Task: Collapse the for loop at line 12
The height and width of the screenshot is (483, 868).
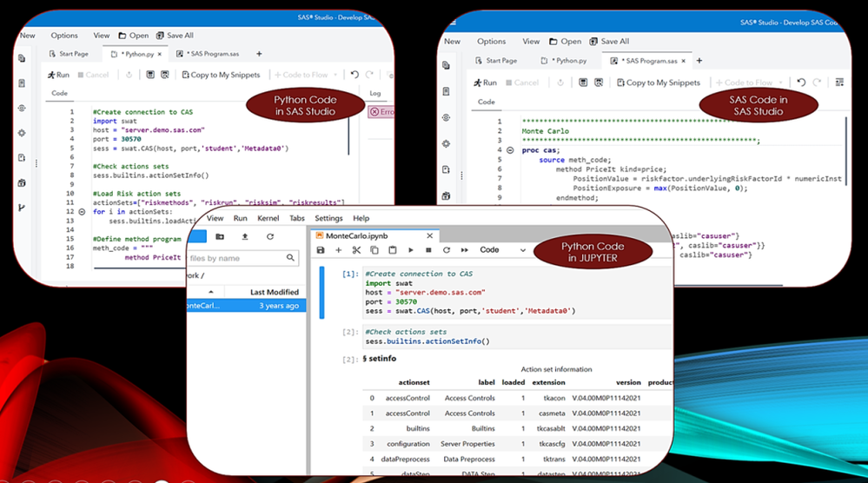Action: (82, 212)
